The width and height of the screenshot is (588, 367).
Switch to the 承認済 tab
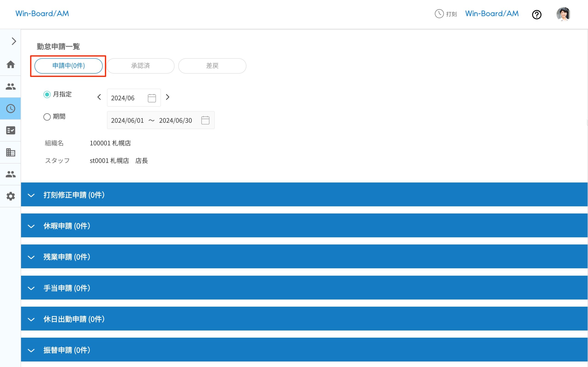point(140,66)
